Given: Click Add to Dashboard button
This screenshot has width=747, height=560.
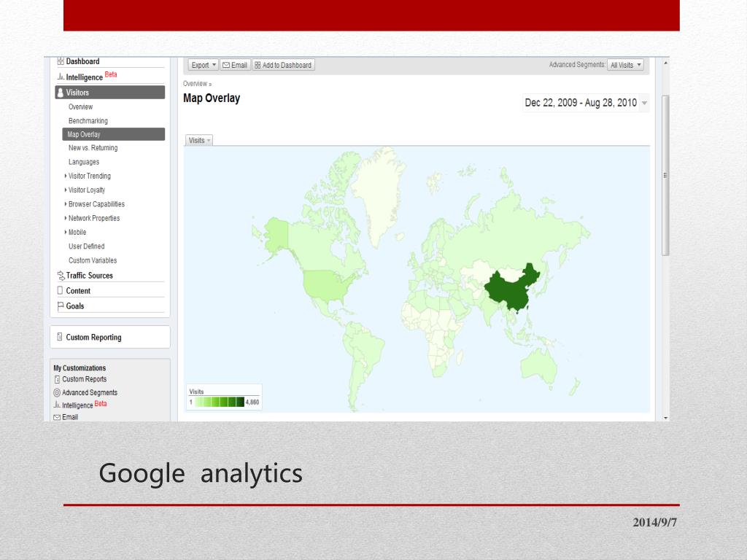Looking at the screenshot, I should (283, 65).
